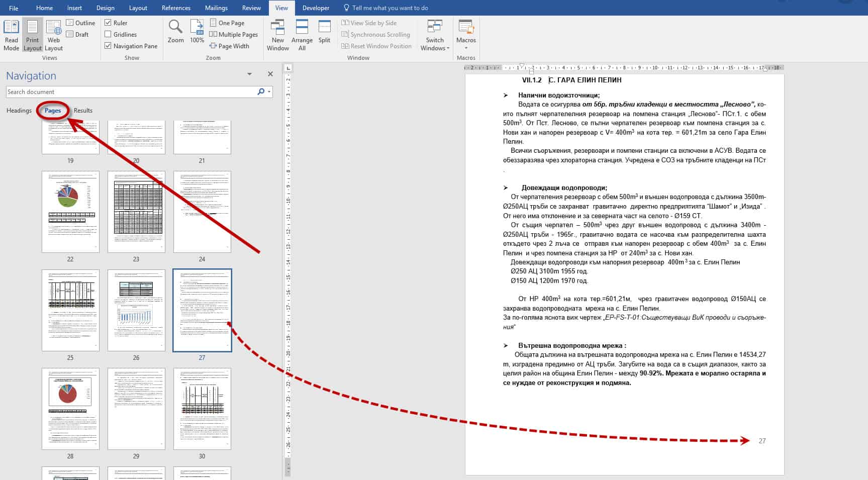Click page number 27 in footer
The height and width of the screenshot is (480, 868).
762,441
